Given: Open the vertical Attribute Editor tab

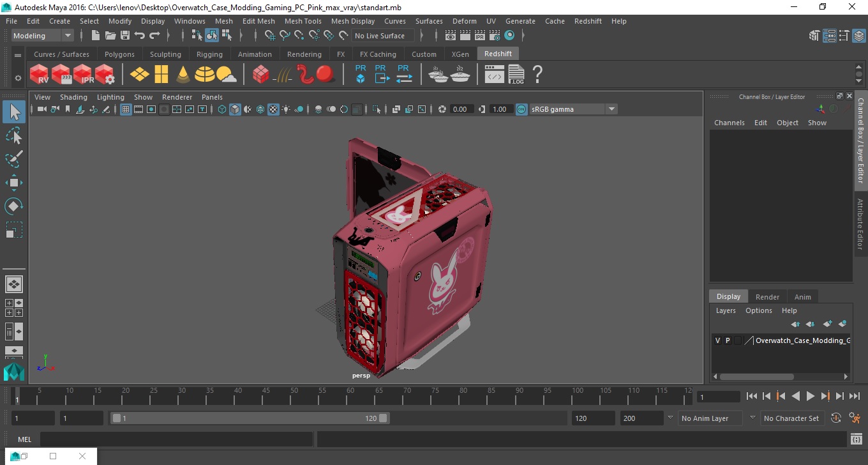Looking at the screenshot, I should [860, 224].
